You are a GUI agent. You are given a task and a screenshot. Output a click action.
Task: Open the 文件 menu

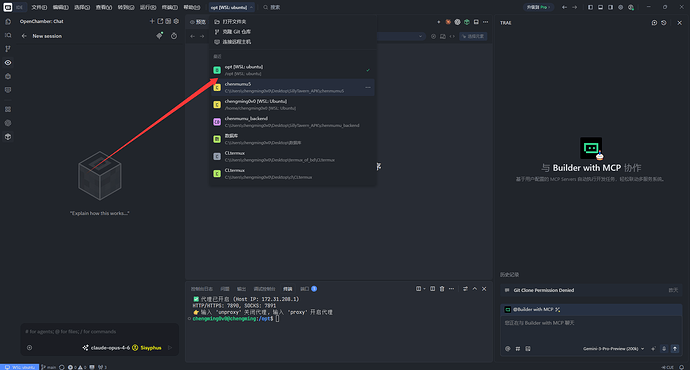click(x=39, y=7)
